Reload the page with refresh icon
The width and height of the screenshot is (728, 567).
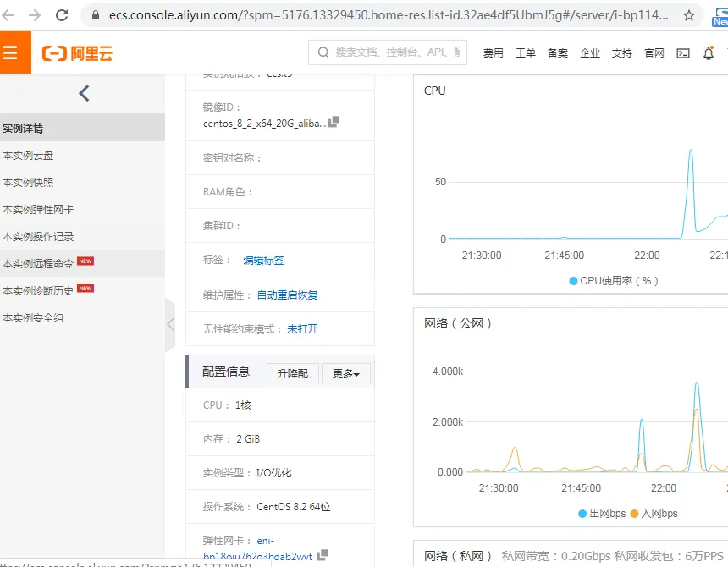pyautogui.click(x=62, y=15)
